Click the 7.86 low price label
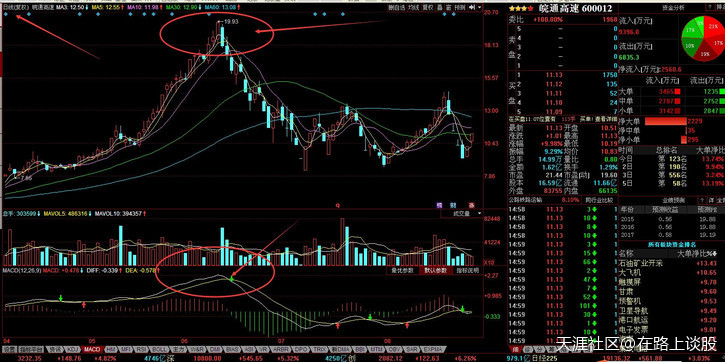 (26, 177)
